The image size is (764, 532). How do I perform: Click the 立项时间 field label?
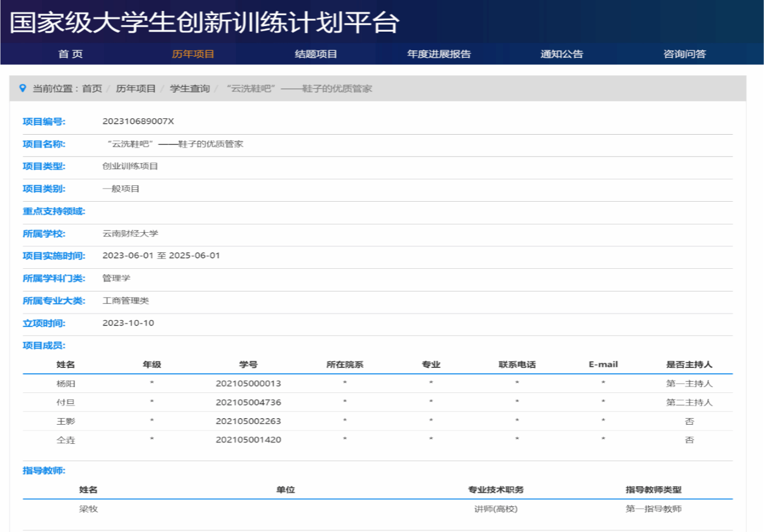(44, 323)
